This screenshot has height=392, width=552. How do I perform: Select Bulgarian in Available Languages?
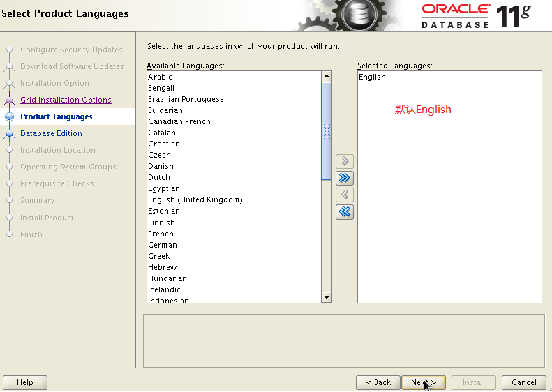[234, 110]
